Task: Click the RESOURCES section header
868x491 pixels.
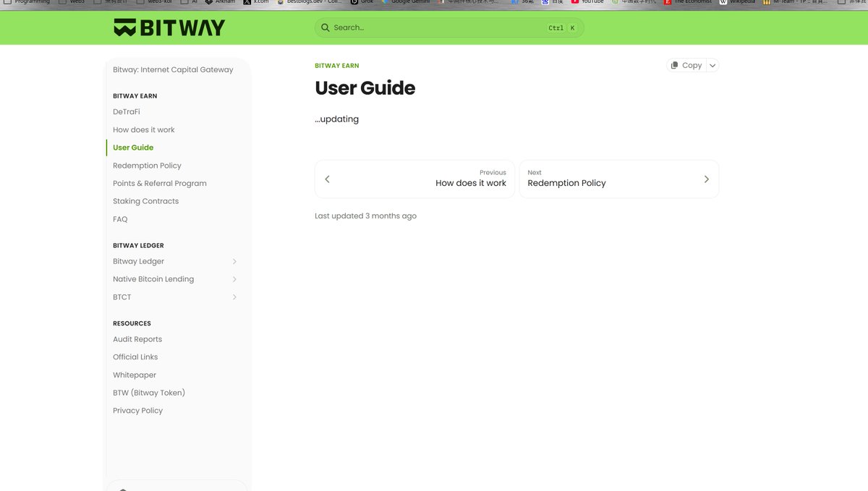Action: [132, 324]
